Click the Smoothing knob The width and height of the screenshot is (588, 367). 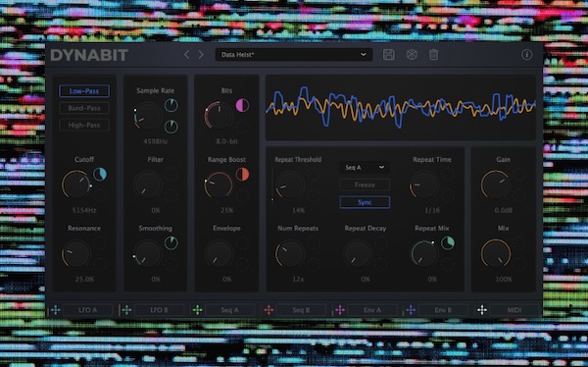148,253
